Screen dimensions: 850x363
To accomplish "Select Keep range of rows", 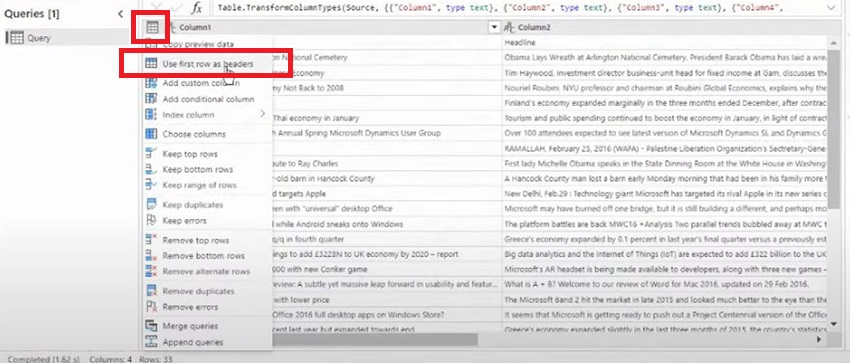I will point(199,185).
